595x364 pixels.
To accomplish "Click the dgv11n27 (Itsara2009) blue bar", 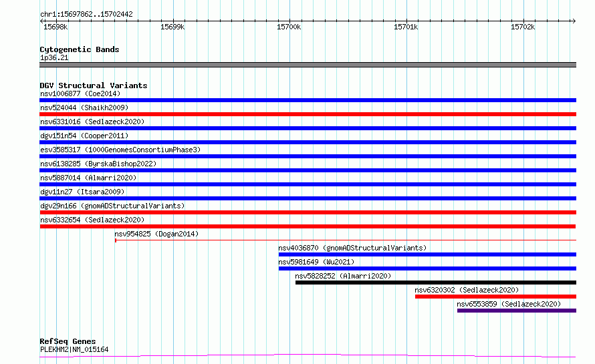I will click(x=308, y=198).
